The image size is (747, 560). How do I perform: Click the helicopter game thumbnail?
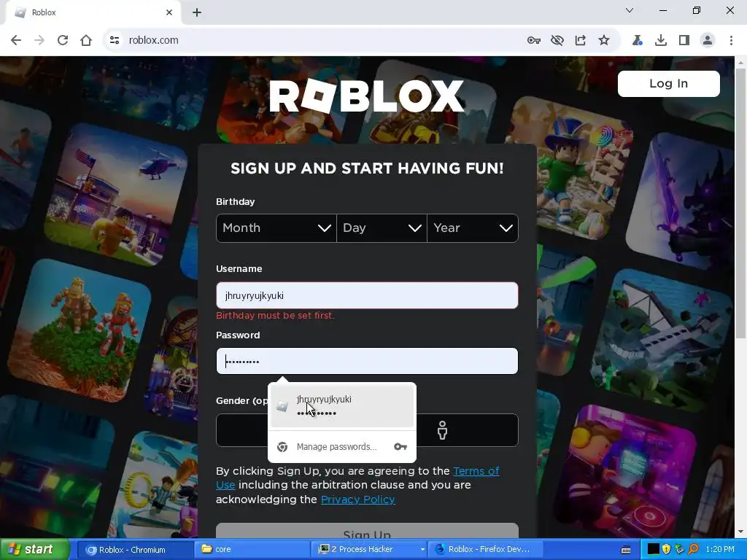(116, 193)
